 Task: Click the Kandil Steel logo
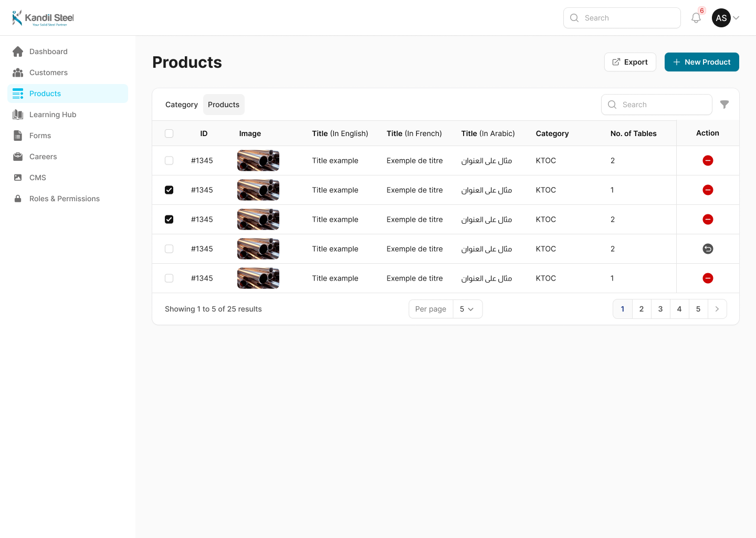(x=43, y=18)
